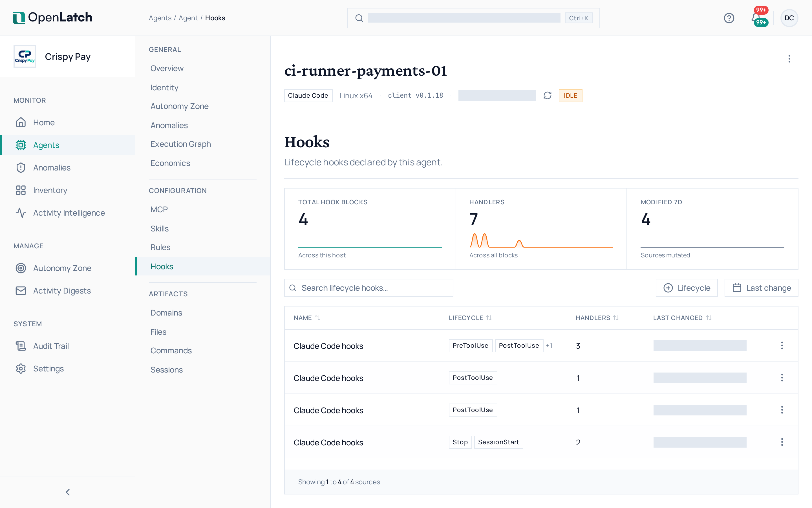812x508 pixels.
Task: Click the Linux x64 platform text
Action: [x=356, y=95]
